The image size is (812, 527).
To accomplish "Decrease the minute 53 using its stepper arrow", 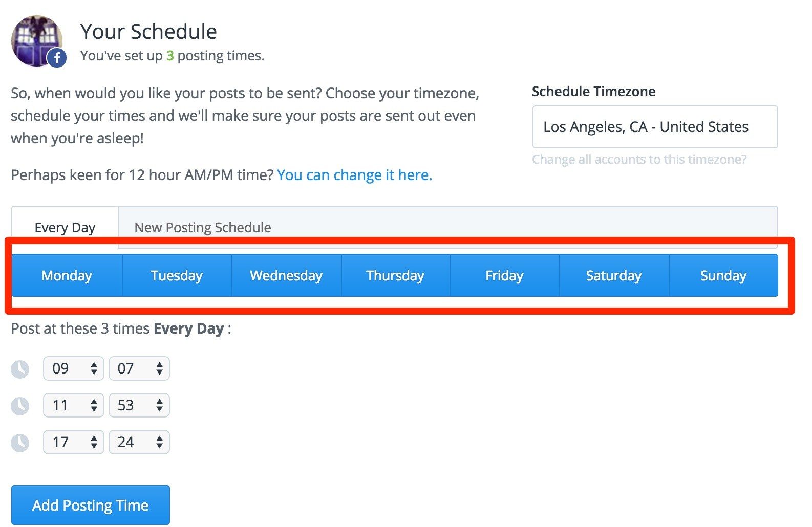I will point(160,409).
